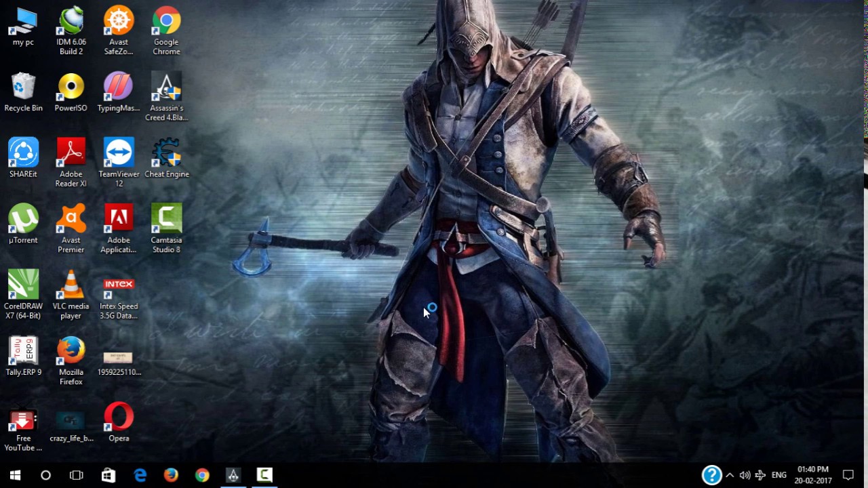The height and width of the screenshot is (488, 868).
Task: Change the ENG input language
Action: coord(779,475)
